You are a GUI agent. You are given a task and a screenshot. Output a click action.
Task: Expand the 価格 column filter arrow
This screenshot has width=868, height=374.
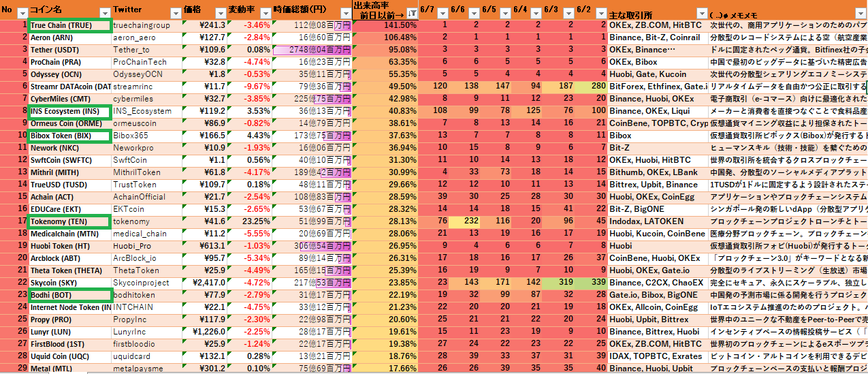pyautogui.click(x=219, y=13)
